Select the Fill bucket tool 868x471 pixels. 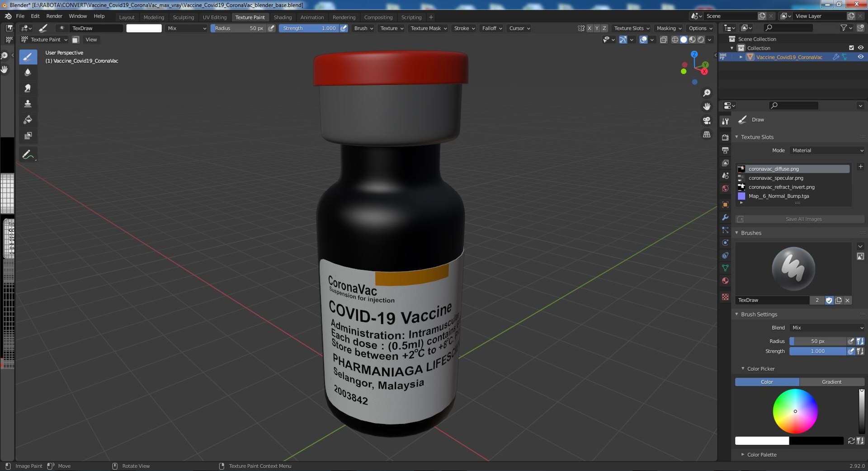tap(28, 120)
